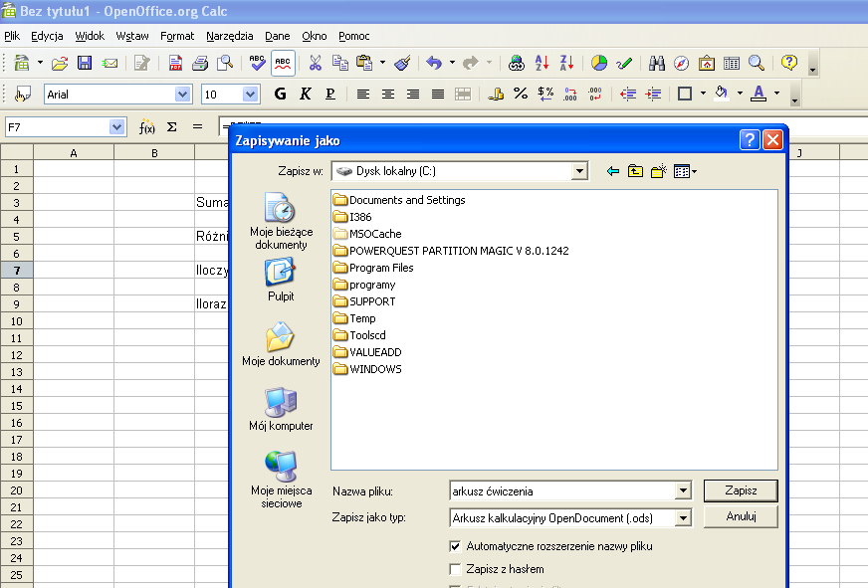Apply percent number format icon
The image size is (868, 588).
(x=521, y=95)
